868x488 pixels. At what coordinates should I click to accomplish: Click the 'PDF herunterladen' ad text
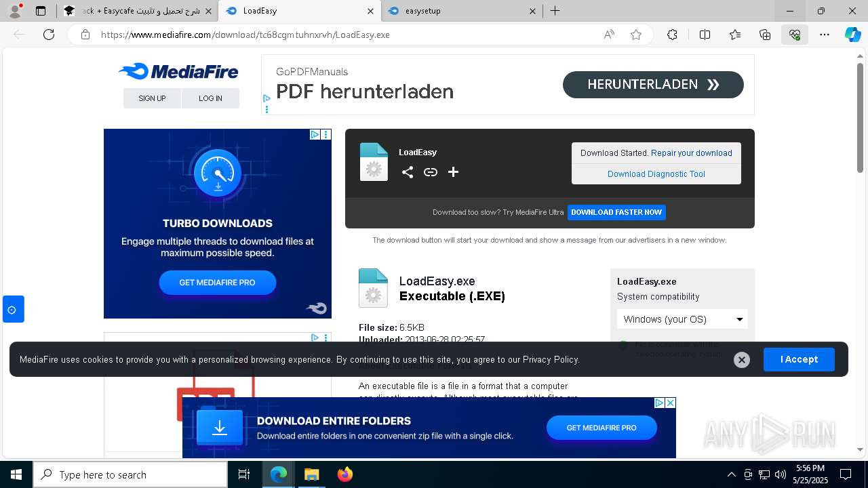tap(365, 91)
